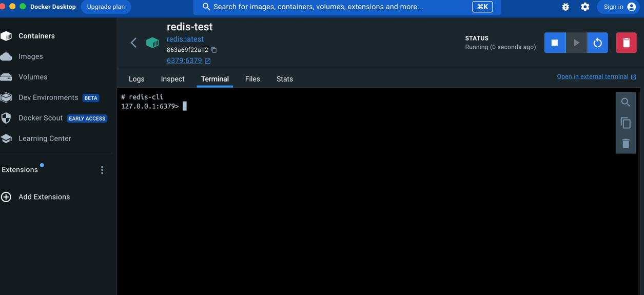The height and width of the screenshot is (295, 644).
Task: Click Add Extensions
Action: [44, 197]
